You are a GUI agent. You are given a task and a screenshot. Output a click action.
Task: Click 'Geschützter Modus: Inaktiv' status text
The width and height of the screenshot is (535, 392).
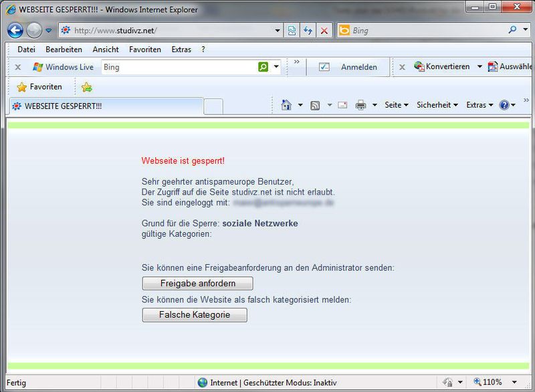(290, 383)
